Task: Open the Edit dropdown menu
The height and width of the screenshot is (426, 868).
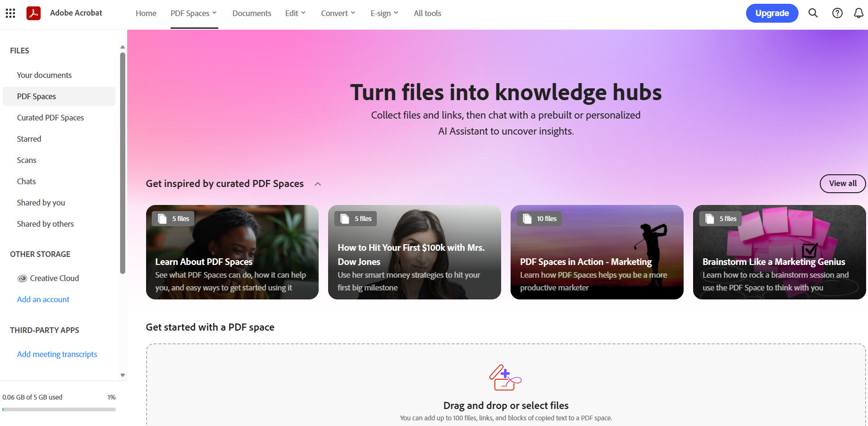Action: 295,13
